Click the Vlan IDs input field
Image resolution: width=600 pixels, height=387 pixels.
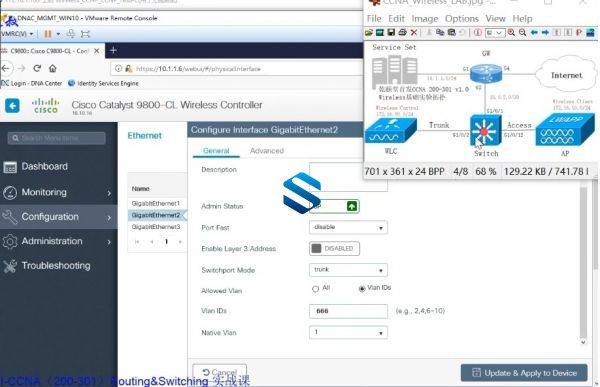click(x=348, y=311)
